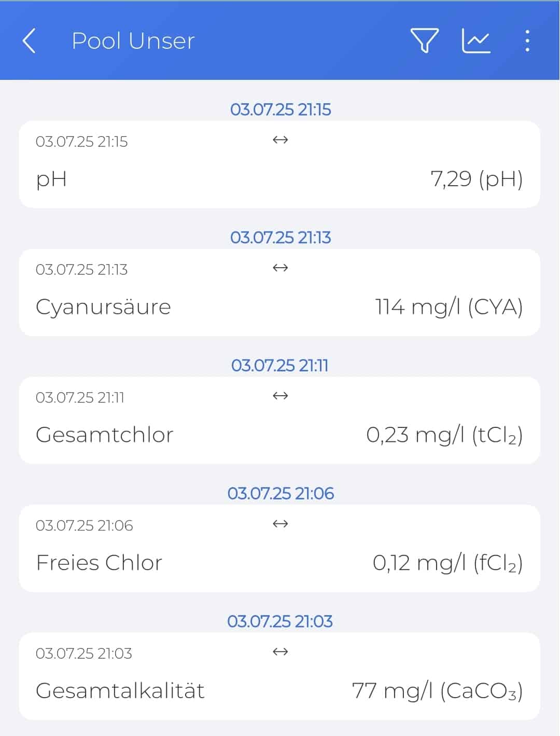This screenshot has width=560, height=736.
Task: Tap the 03.07.25 21:11 date header
Action: pyautogui.click(x=280, y=366)
